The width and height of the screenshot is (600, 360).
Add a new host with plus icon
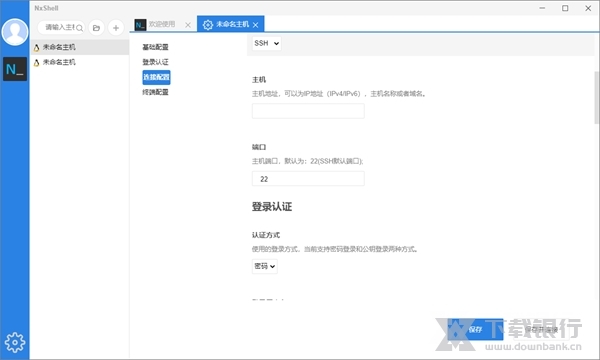point(116,28)
